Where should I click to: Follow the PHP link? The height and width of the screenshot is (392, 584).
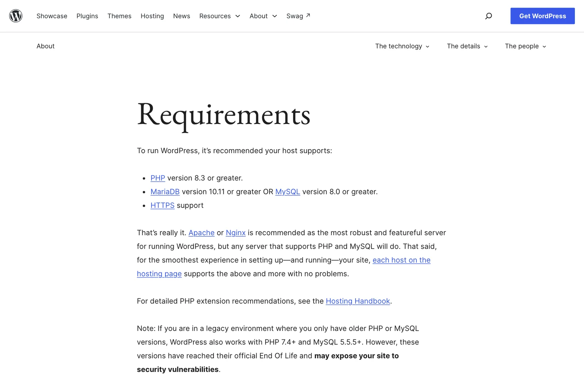[158, 178]
